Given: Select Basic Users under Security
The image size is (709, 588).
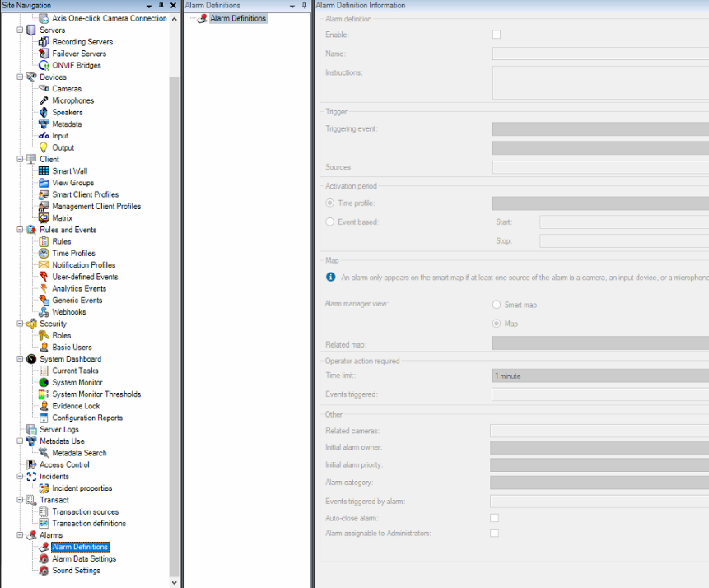Looking at the screenshot, I should [x=72, y=348].
